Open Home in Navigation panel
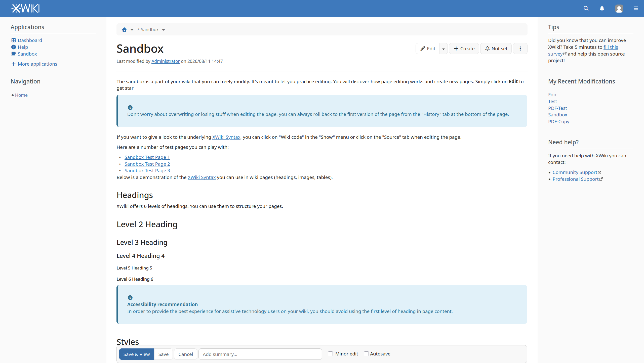Viewport: 644px width, 363px height. [x=21, y=95]
